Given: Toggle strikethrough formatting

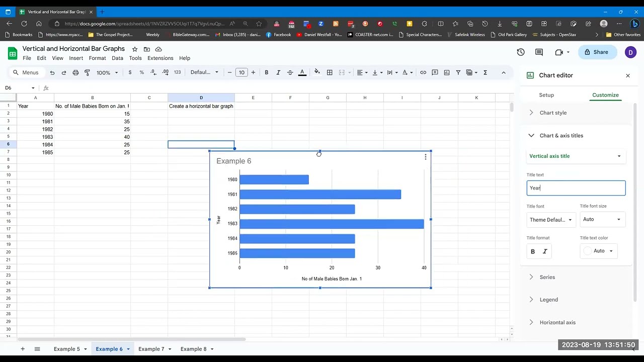Looking at the screenshot, I should tap(290, 72).
